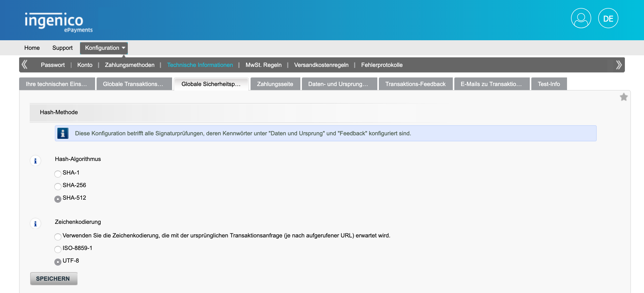Open the Zahlungsmethoden submenu item
The height and width of the screenshot is (293, 644).
pos(130,65)
